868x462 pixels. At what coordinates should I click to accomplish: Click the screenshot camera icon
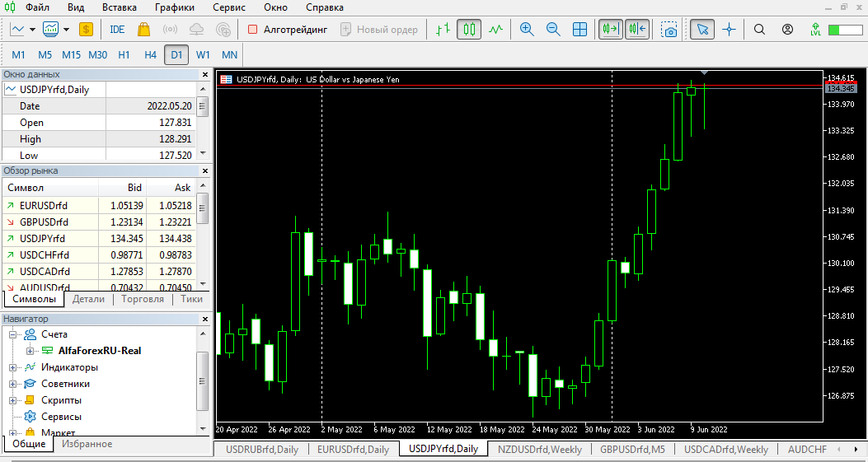[669, 30]
